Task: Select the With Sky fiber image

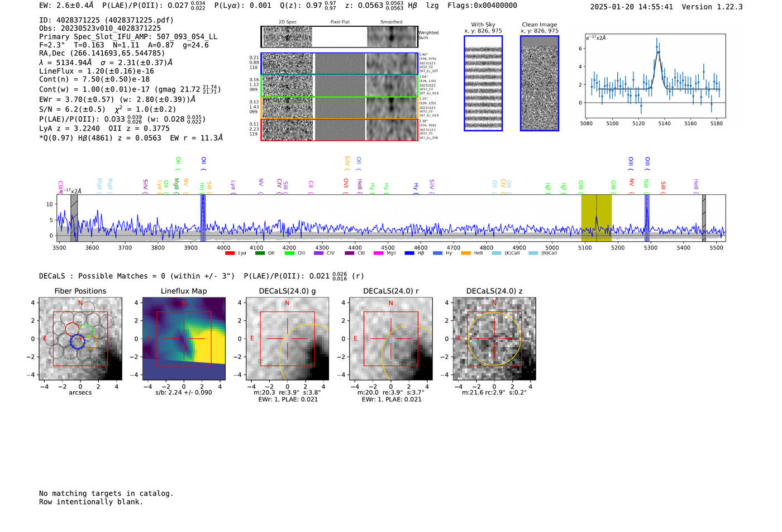Action: click(483, 83)
